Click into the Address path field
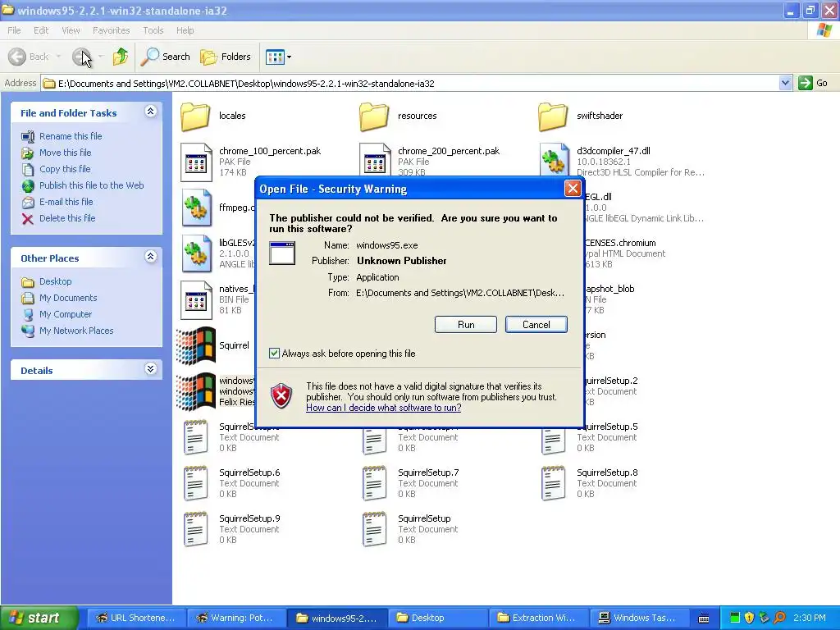The height and width of the screenshot is (630, 840). point(410,83)
